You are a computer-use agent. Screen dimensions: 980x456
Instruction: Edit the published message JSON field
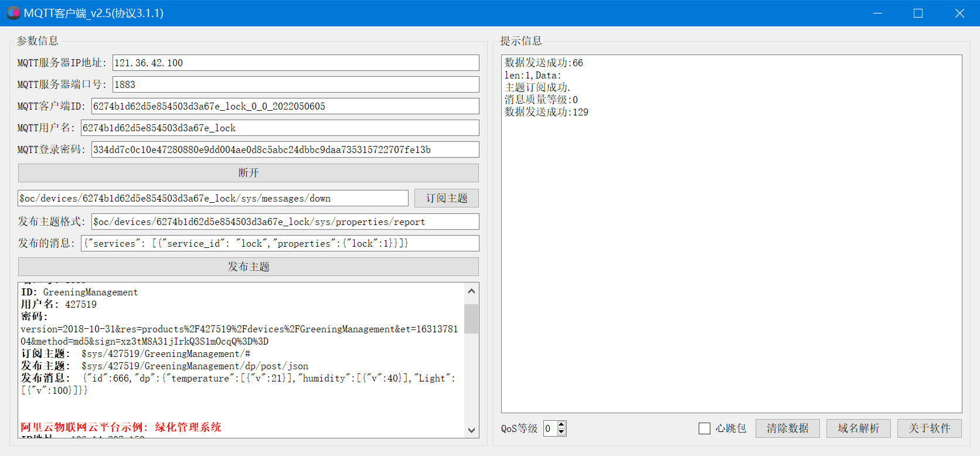[280, 243]
